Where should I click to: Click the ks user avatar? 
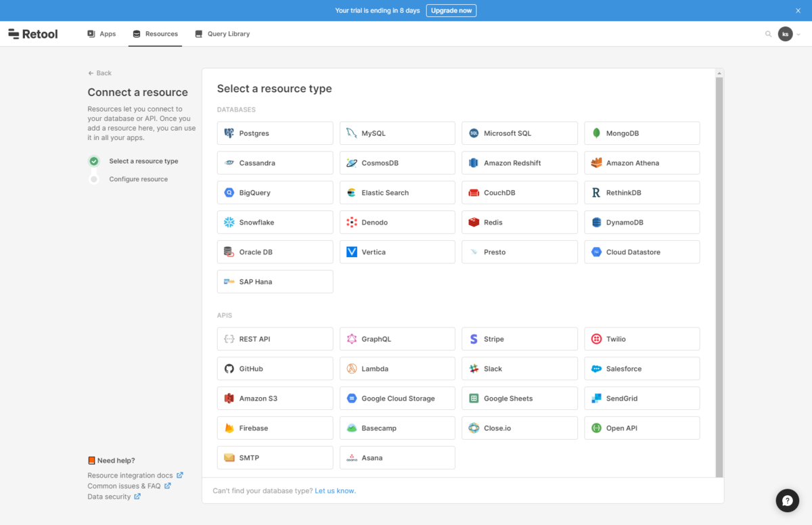(x=785, y=34)
